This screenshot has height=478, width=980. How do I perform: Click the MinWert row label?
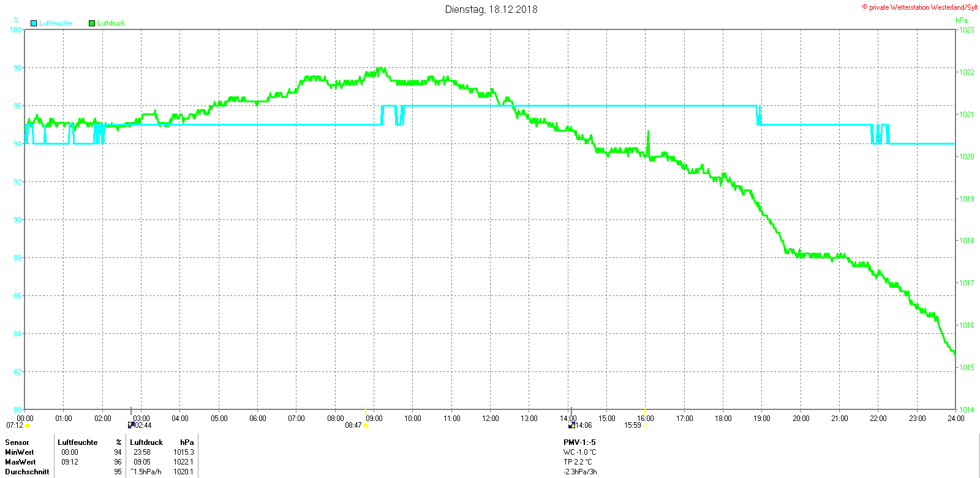tap(20, 452)
